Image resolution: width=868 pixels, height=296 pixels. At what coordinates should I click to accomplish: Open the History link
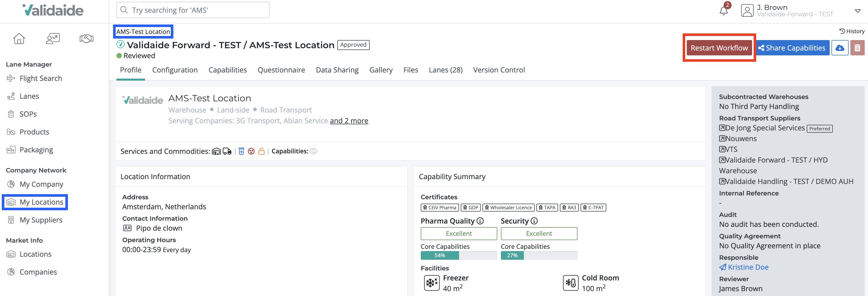tap(852, 31)
